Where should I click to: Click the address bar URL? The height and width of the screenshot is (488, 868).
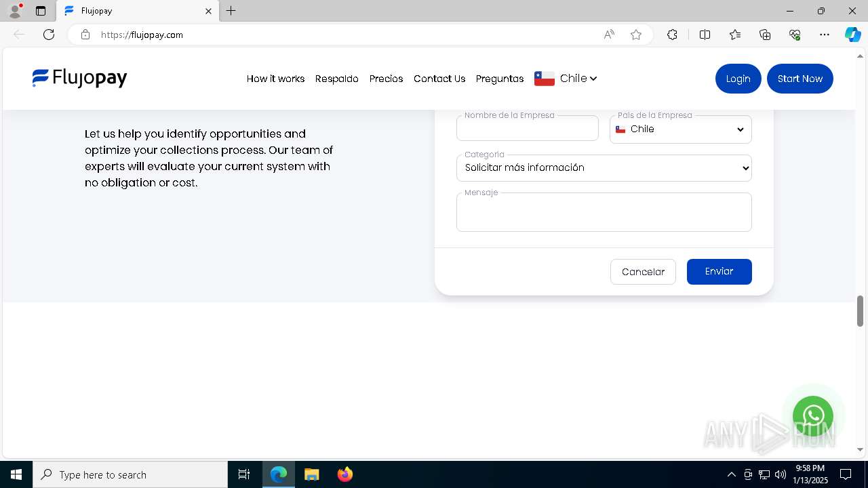142,35
